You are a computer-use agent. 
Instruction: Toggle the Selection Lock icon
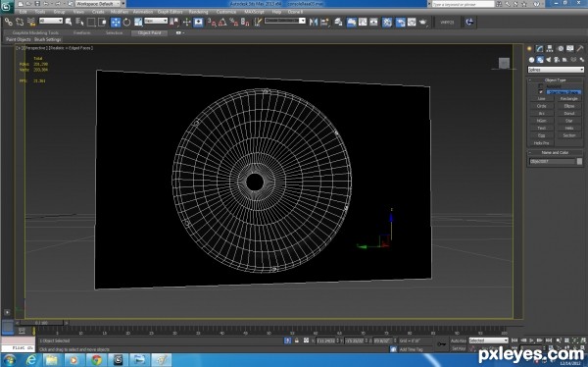click(x=297, y=341)
